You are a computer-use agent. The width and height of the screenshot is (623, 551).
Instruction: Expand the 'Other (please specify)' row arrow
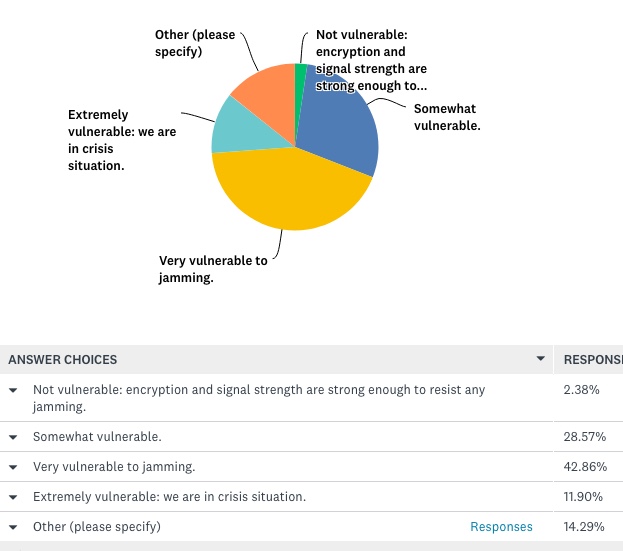coord(13,527)
